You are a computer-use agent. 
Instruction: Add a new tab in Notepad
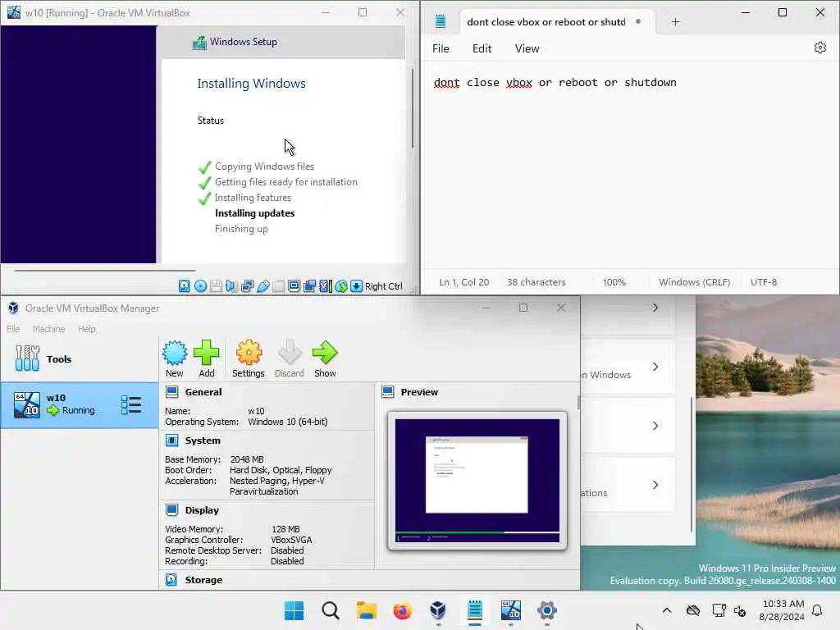[676, 22]
